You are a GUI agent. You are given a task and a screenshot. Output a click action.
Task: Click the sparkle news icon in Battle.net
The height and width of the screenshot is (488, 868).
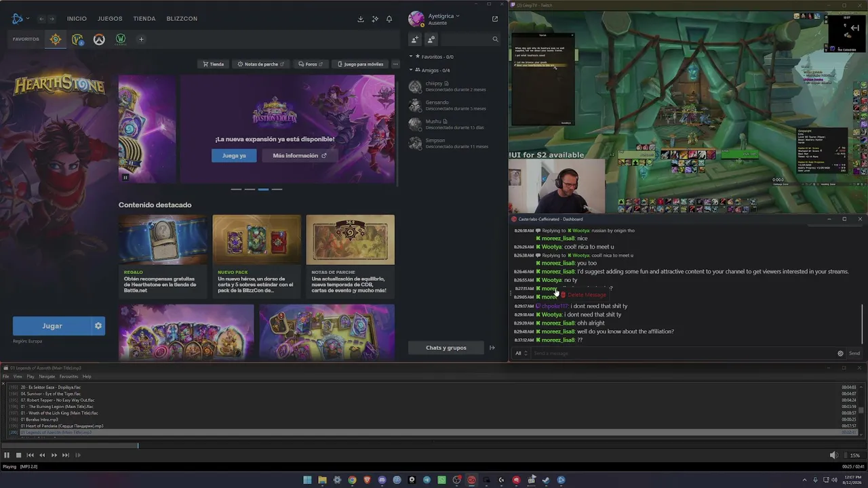coord(375,19)
